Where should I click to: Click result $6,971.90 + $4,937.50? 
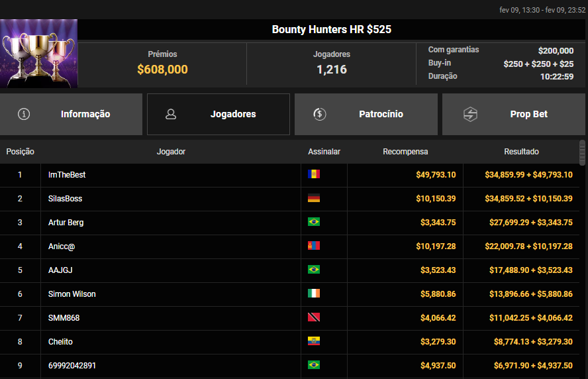(x=533, y=366)
